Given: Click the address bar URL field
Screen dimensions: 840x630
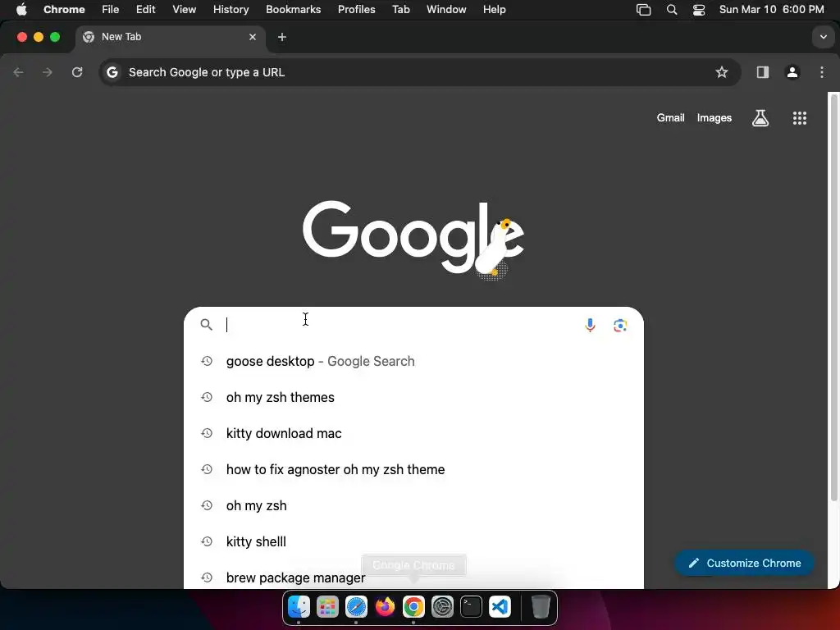Looking at the screenshot, I should [x=420, y=72].
